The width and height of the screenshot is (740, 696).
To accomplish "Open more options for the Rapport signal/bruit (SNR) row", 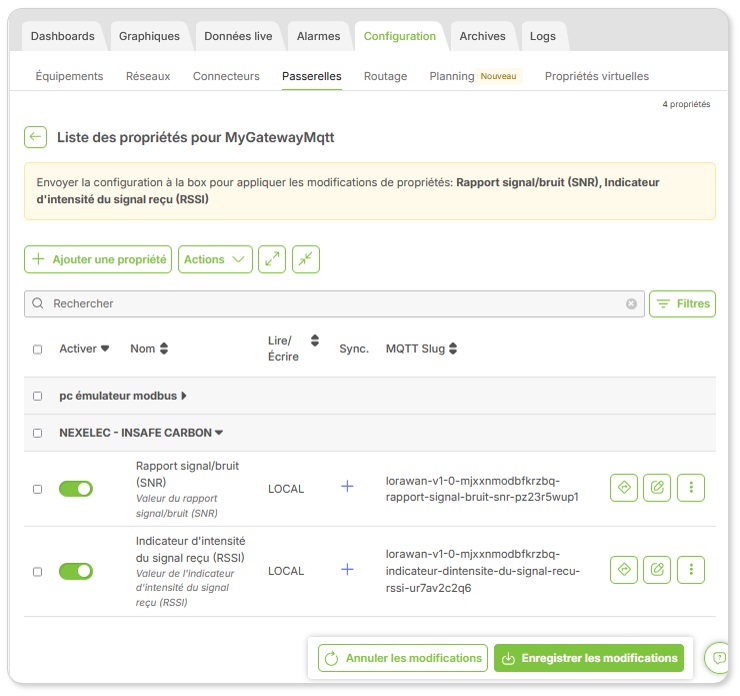I will point(691,487).
